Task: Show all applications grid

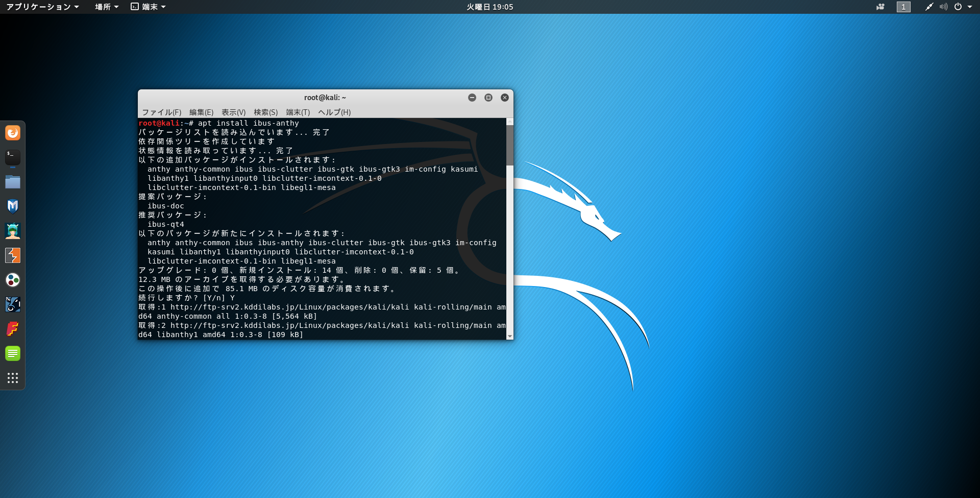Action: click(13, 378)
